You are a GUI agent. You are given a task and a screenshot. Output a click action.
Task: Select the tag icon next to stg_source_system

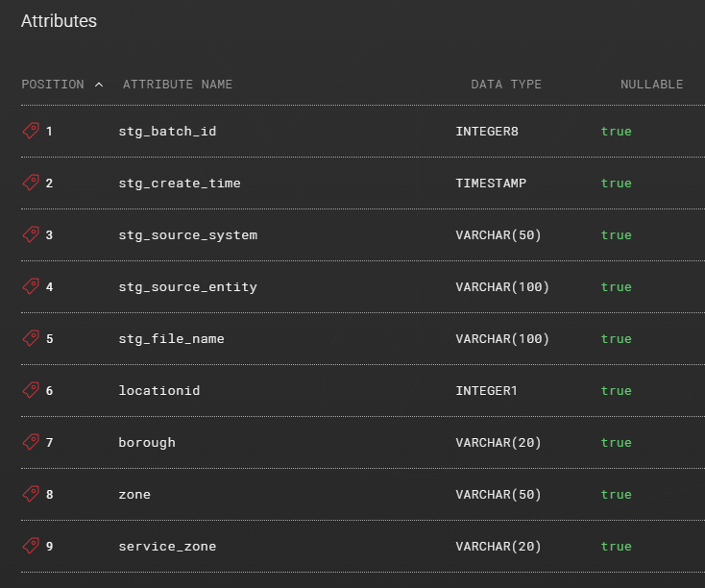pyautogui.click(x=31, y=234)
